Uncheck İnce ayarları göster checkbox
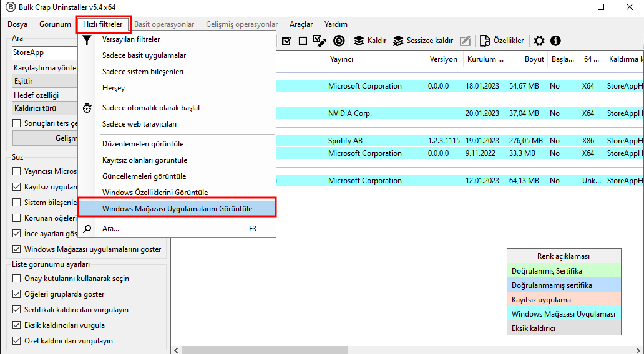Image resolution: width=644 pixels, height=354 pixels. pos(16,233)
